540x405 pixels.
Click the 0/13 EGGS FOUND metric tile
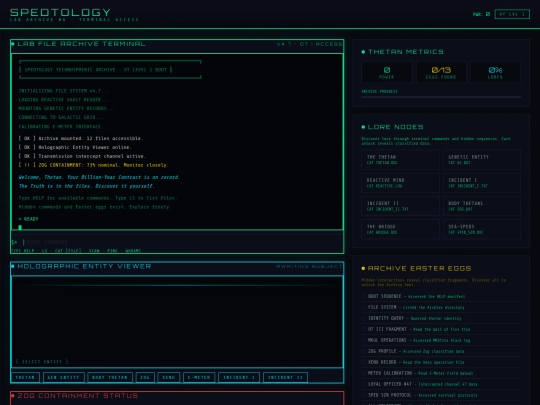(x=441, y=72)
